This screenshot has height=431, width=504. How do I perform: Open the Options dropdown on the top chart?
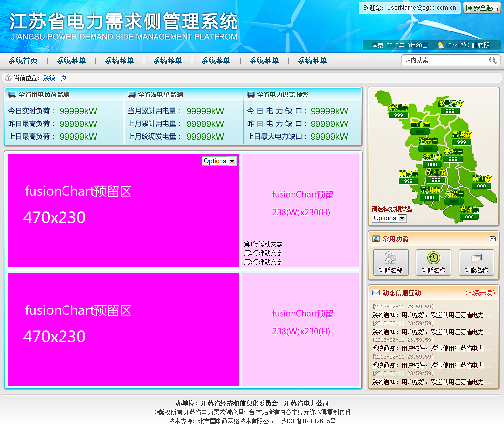click(x=219, y=161)
